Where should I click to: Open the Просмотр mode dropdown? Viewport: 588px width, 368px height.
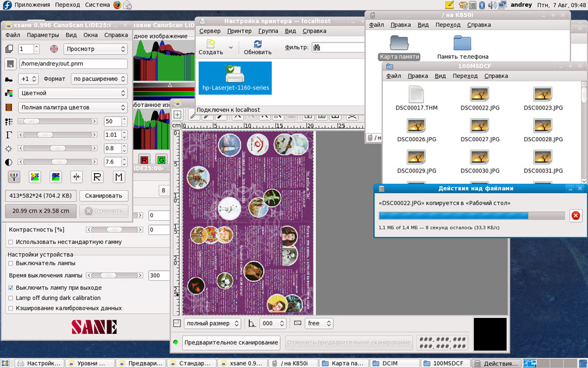95,49
